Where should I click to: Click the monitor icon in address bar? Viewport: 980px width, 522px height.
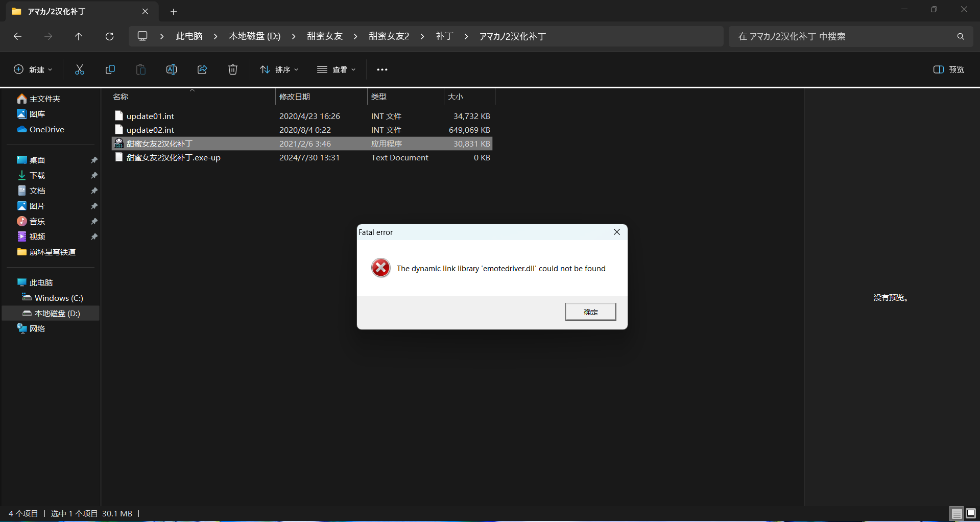click(x=142, y=36)
